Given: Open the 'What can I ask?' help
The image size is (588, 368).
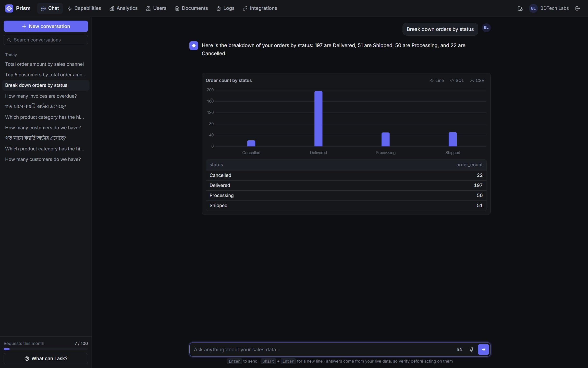Looking at the screenshot, I should [46, 359].
